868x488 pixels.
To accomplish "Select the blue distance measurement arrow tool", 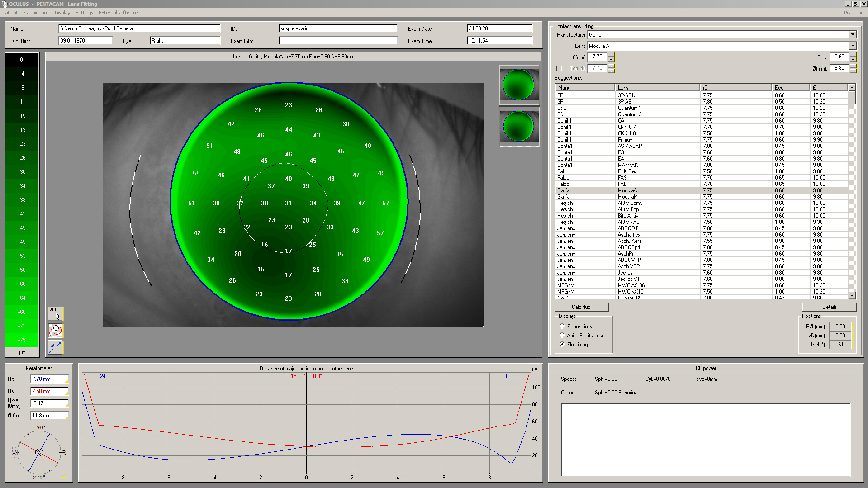I will pos(55,347).
